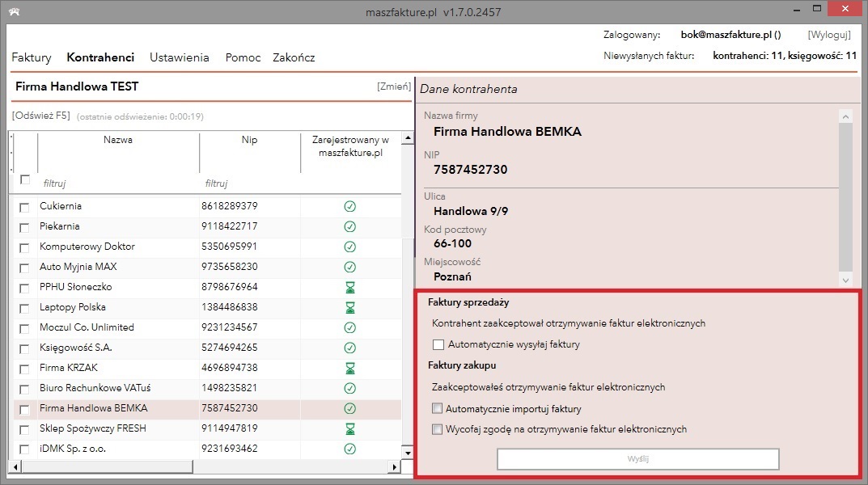Sort by the Nazwa column header

pos(118,140)
